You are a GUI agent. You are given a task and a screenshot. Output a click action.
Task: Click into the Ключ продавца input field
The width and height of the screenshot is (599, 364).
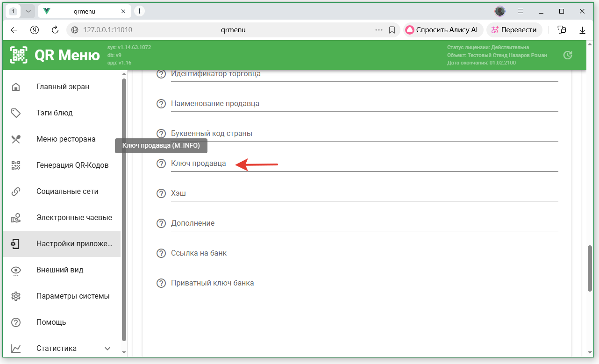point(364,164)
